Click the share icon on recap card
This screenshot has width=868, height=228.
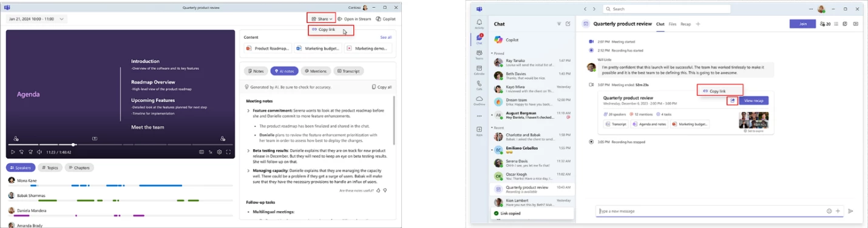click(732, 101)
